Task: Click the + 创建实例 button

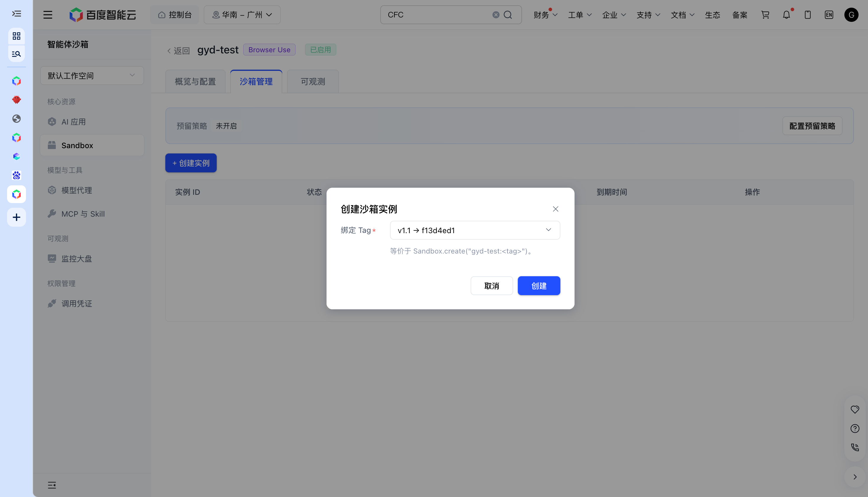Action: click(191, 163)
